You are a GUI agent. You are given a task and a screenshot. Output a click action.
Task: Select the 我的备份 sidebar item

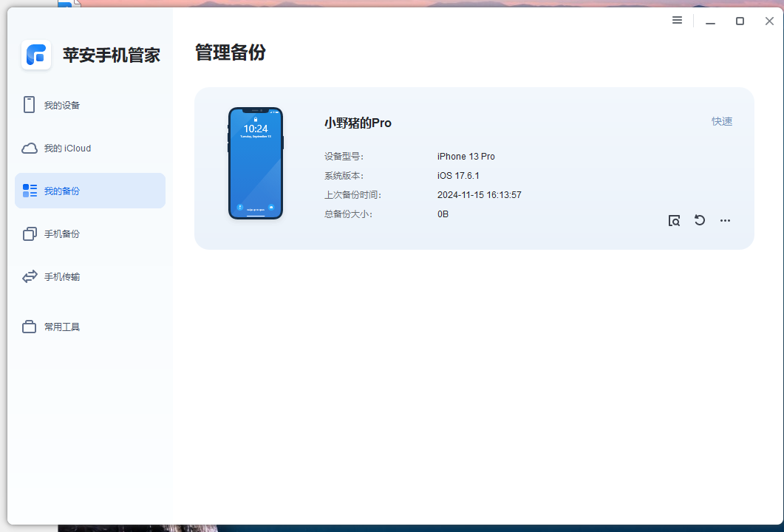coord(63,190)
